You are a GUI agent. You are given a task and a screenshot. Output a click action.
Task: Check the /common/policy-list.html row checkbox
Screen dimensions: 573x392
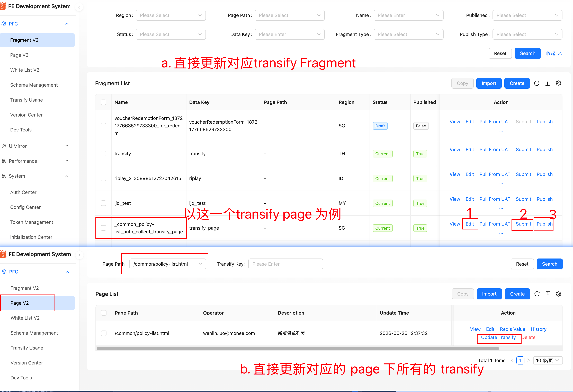click(104, 333)
